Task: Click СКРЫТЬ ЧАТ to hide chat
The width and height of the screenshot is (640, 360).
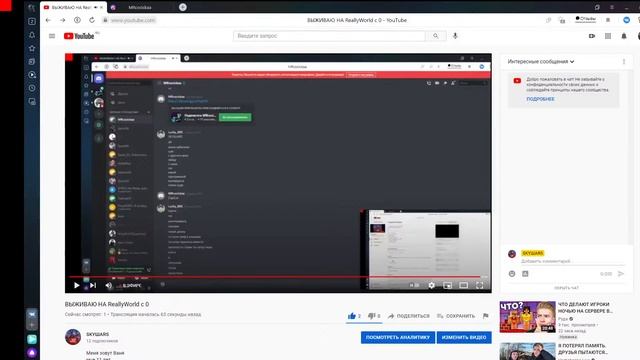Action: [567, 288]
